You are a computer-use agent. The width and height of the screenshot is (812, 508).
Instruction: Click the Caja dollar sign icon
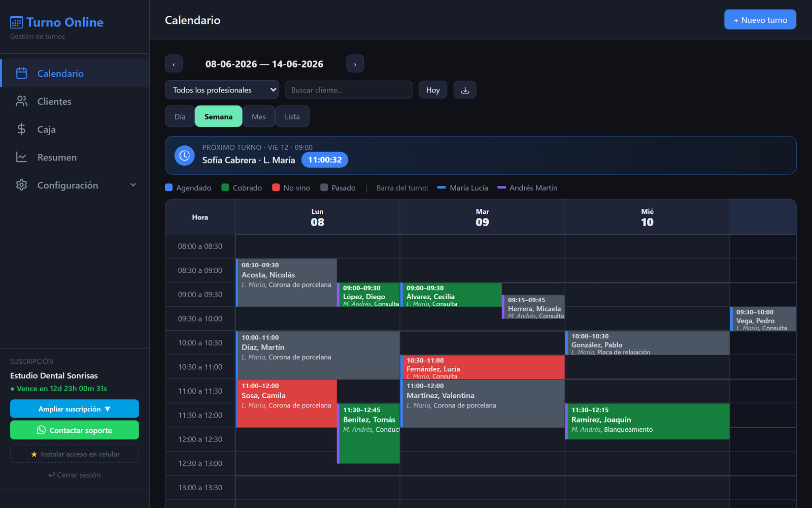21,129
